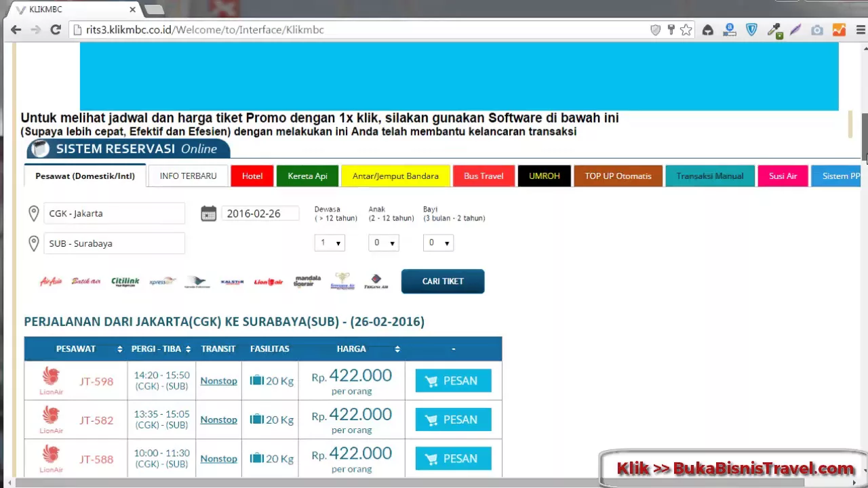Open a new browser tab
This screenshot has width=868, height=488.
pyautogui.click(x=154, y=9)
